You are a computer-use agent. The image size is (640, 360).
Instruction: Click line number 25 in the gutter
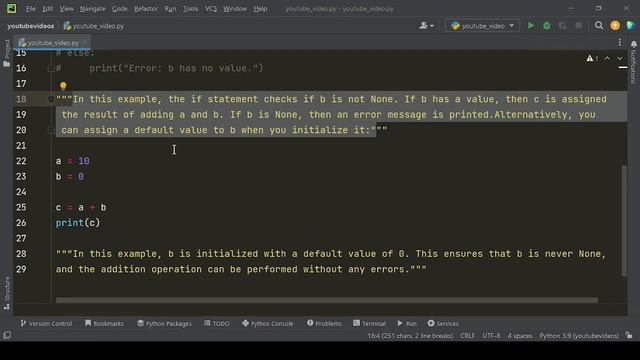(x=21, y=207)
